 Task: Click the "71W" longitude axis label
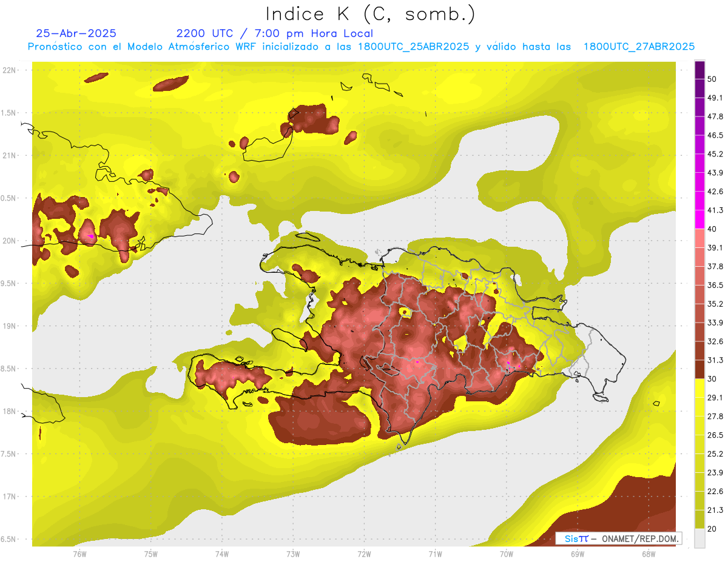[x=435, y=554]
